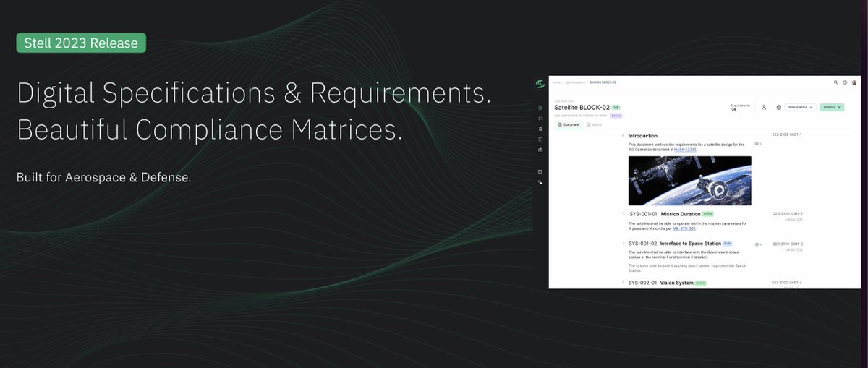868x368 pixels.
Task: Open the help question-mark icon
Action: click(x=845, y=82)
